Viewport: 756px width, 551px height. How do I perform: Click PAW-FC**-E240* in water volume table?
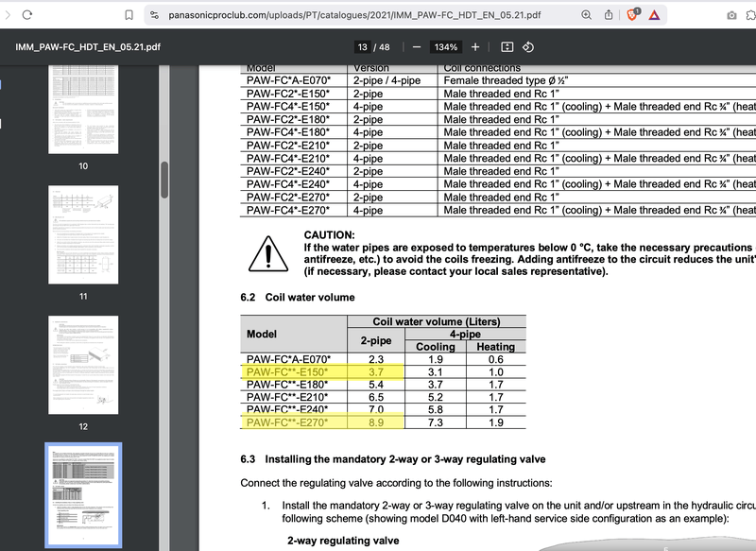tap(287, 410)
